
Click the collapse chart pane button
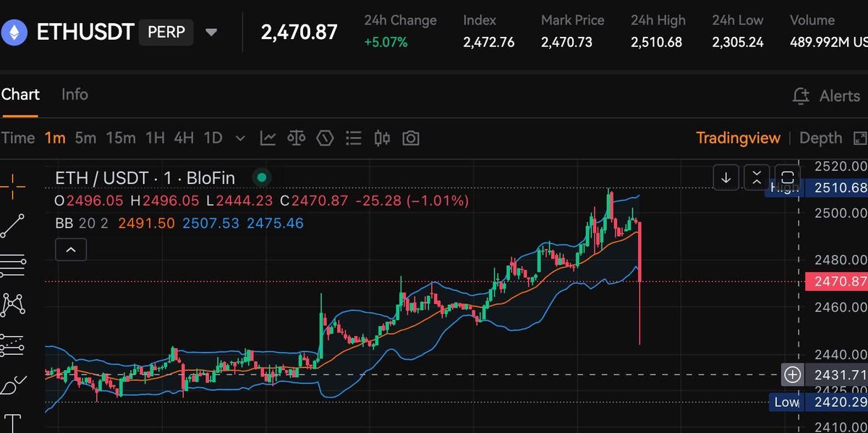tap(756, 177)
